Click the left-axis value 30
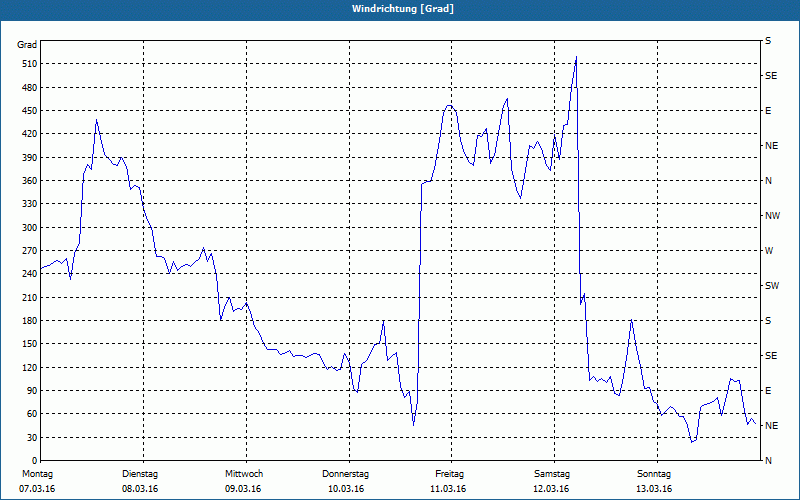 [32, 437]
